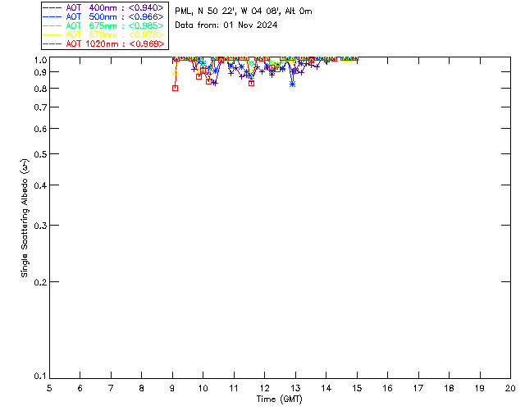Viewport: 525px width, 420px height.
Task: Click the x-axis hour label 10
Action: [203, 388]
